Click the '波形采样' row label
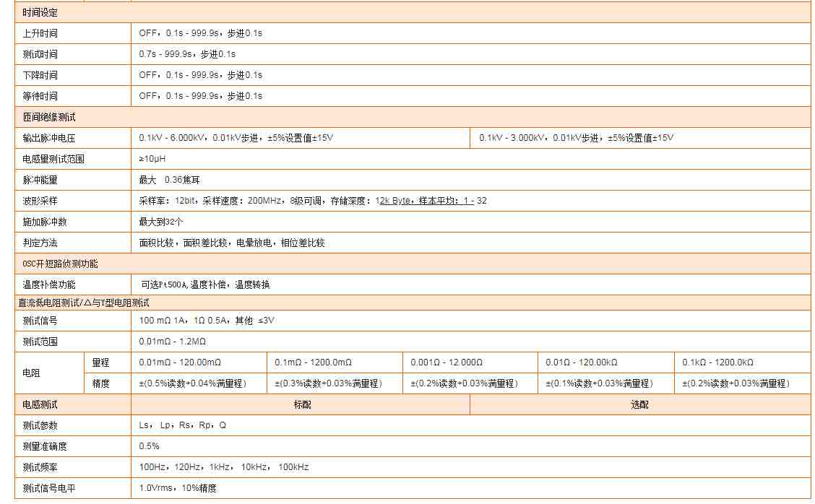 pyautogui.click(x=40, y=201)
